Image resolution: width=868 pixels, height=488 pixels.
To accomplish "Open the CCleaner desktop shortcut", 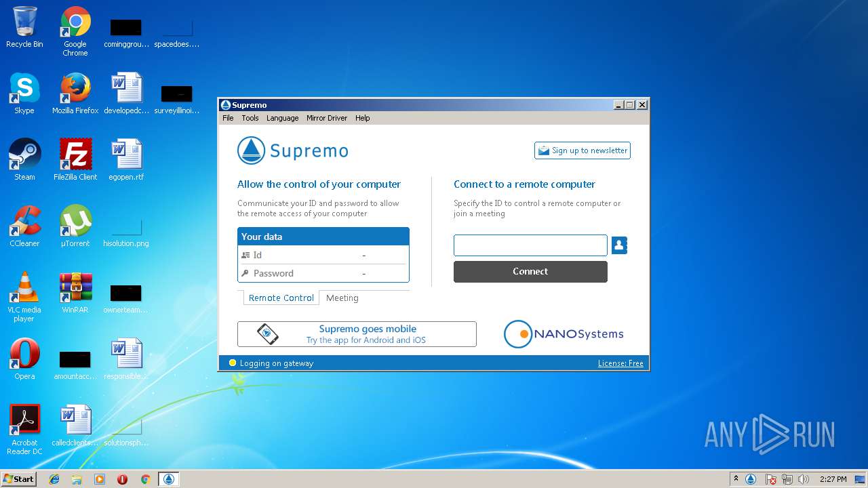I will point(24,226).
